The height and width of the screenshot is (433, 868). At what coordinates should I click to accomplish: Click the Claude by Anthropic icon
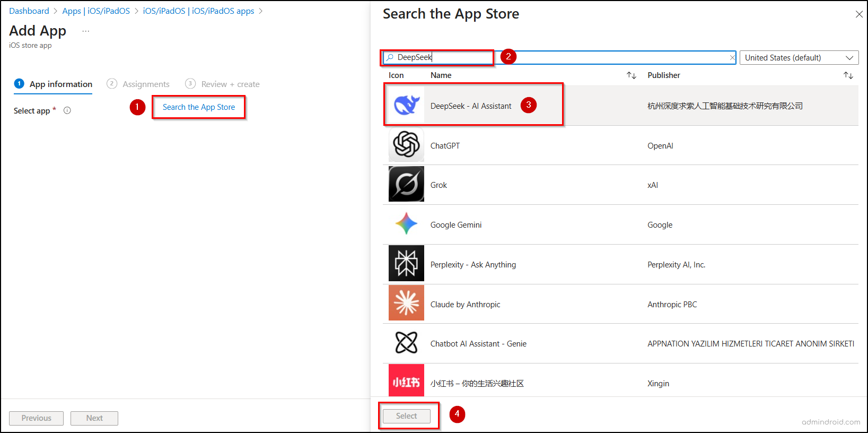406,303
